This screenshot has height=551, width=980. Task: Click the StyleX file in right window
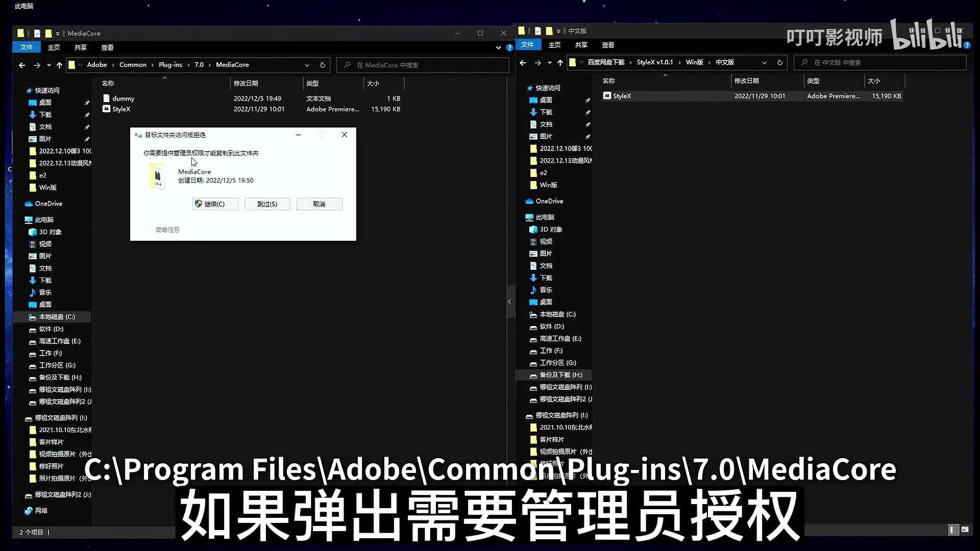coord(622,96)
